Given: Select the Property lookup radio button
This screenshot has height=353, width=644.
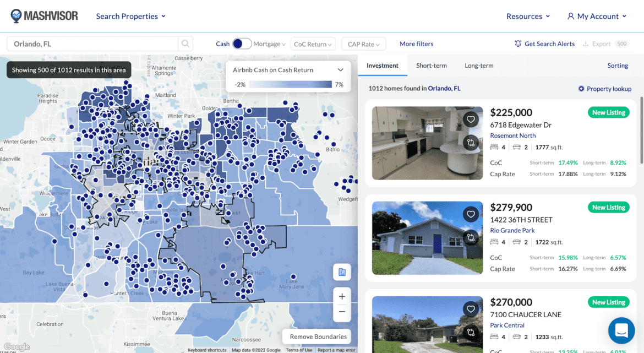Looking at the screenshot, I should 581,89.
